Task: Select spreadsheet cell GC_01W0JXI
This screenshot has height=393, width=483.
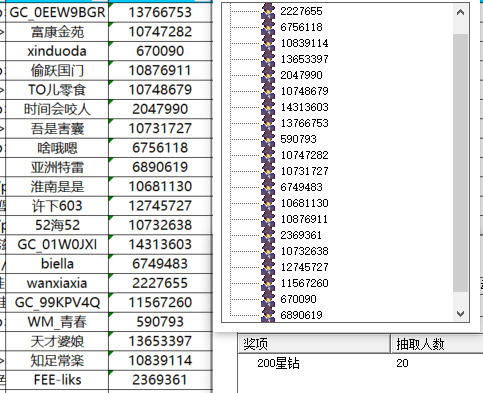Action: pos(57,245)
